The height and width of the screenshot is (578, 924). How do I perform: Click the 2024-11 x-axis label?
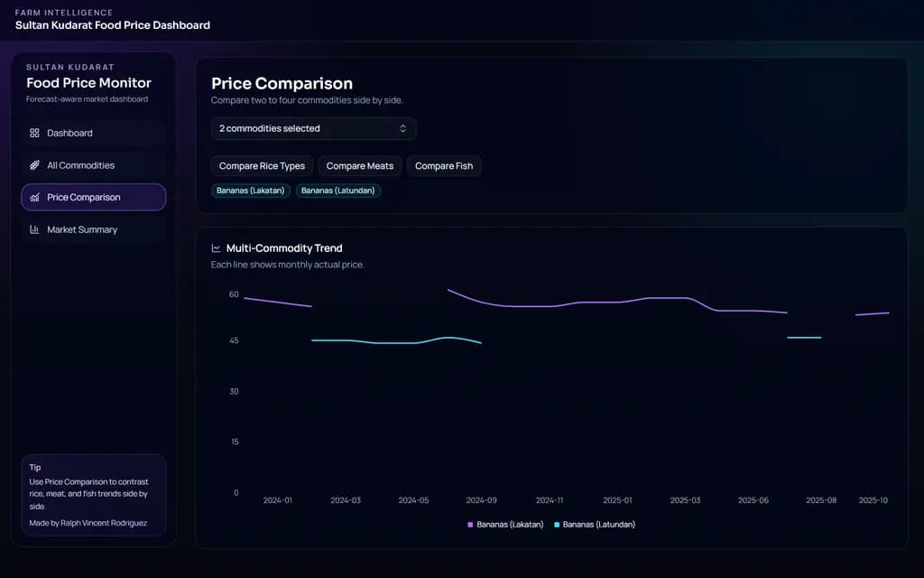click(550, 500)
